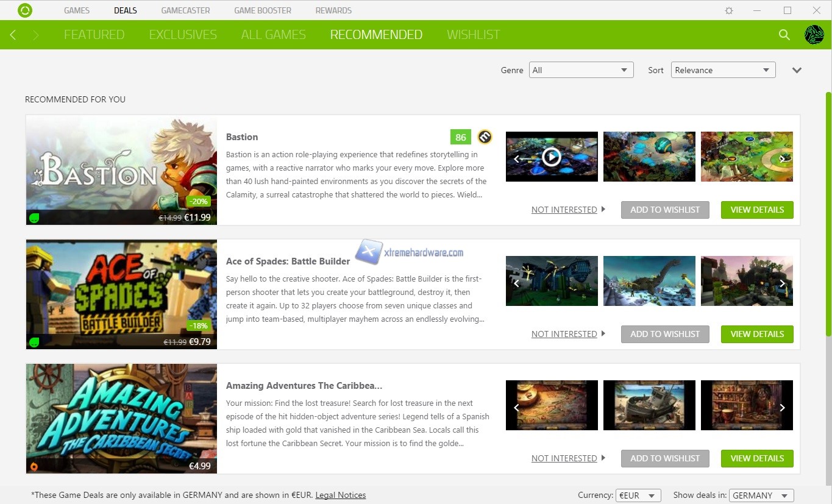Click the Bastion Metacritic badge icon

pyautogui.click(x=485, y=137)
